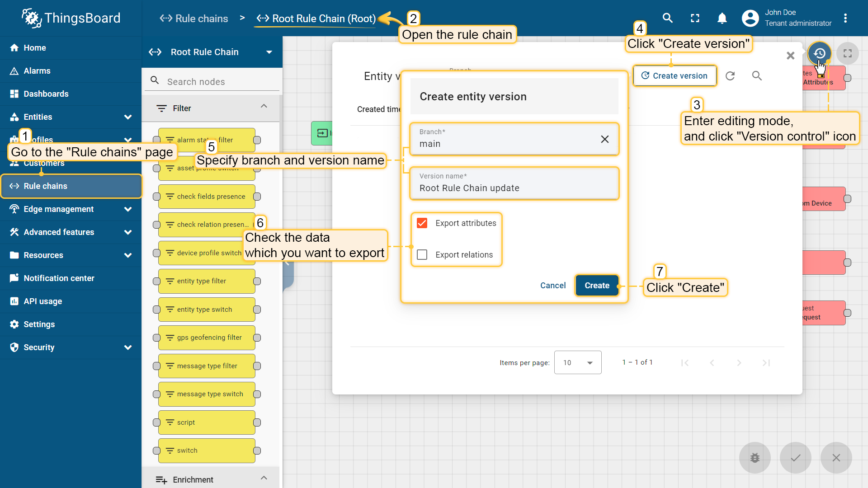Toggle fullscreen mode icon in header
The width and height of the screenshot is (868, 488).
coord(695,18)
